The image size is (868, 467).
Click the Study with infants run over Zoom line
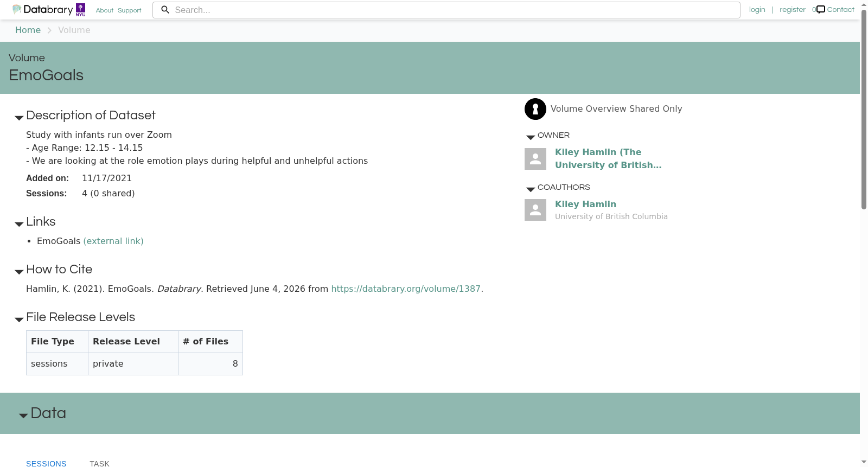point(99,135)
